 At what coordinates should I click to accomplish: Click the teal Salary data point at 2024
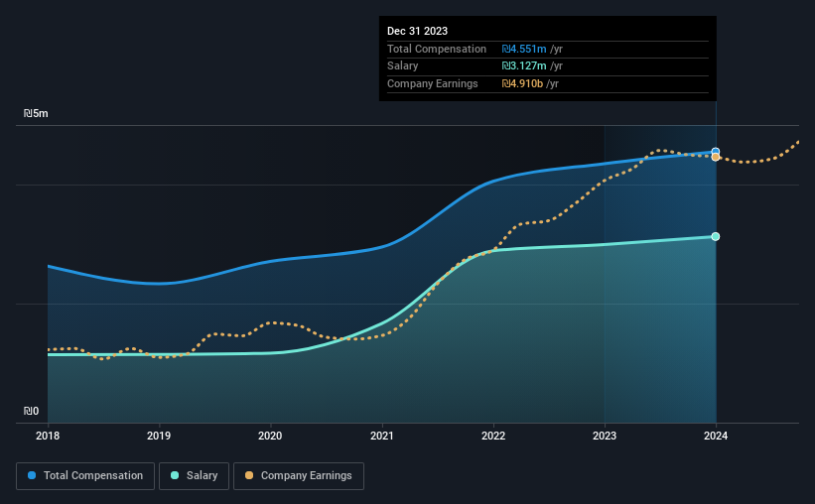pyautogui.click(x=715, y=236)
